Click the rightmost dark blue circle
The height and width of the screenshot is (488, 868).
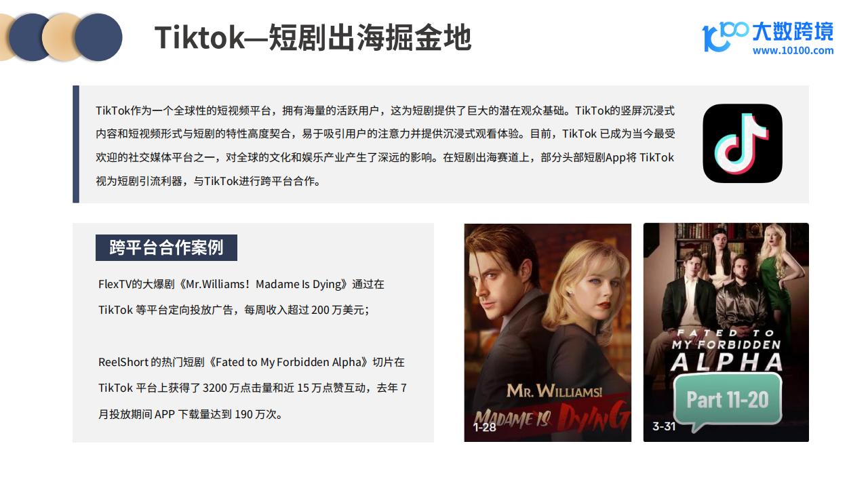coord(98,37)
